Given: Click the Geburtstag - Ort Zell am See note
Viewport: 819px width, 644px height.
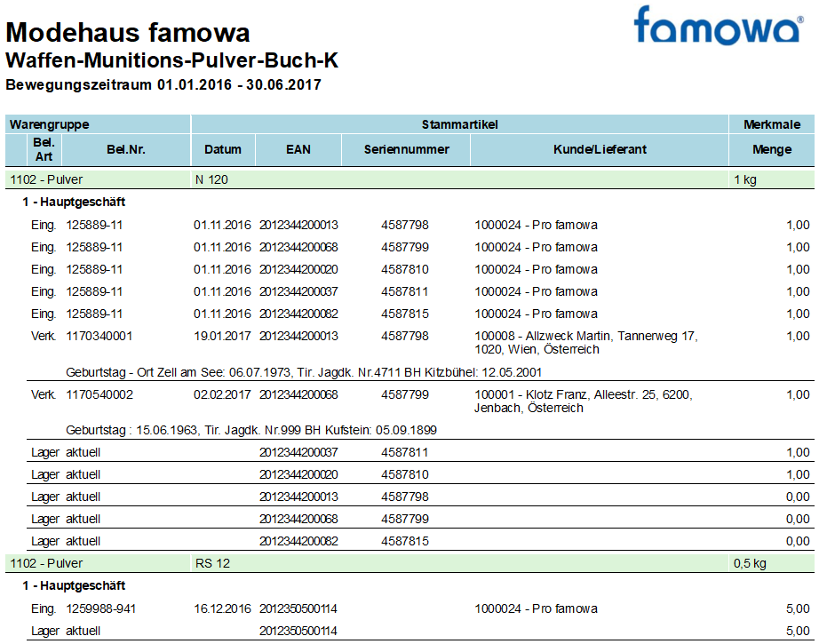Looking at the screenshot, I should pos(304,372).
